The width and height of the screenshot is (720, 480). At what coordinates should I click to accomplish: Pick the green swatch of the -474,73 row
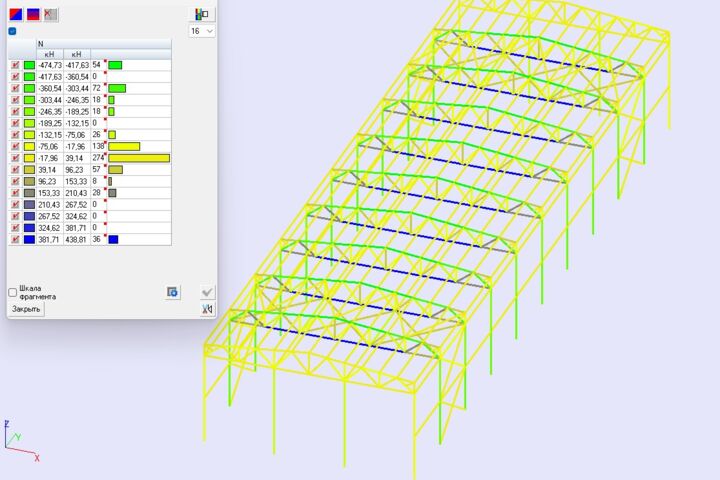coord(29,65)
